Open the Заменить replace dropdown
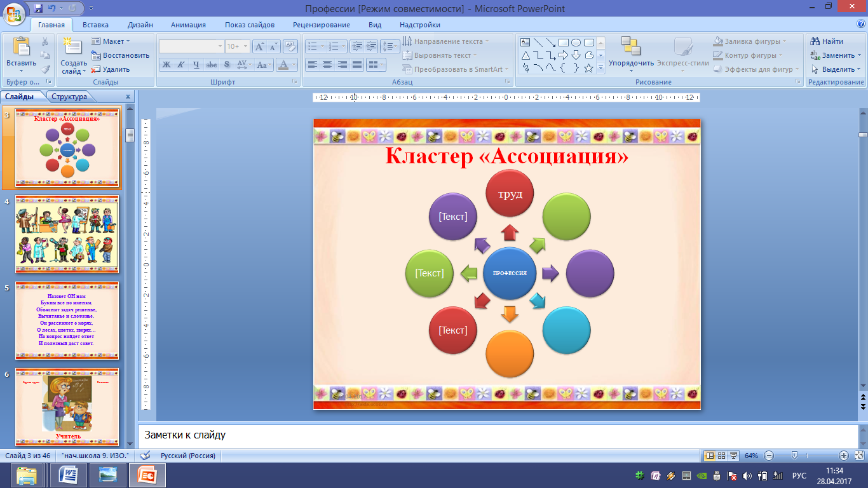The height and width of the screenshot is (488, 868). click(x=836, y=55)
